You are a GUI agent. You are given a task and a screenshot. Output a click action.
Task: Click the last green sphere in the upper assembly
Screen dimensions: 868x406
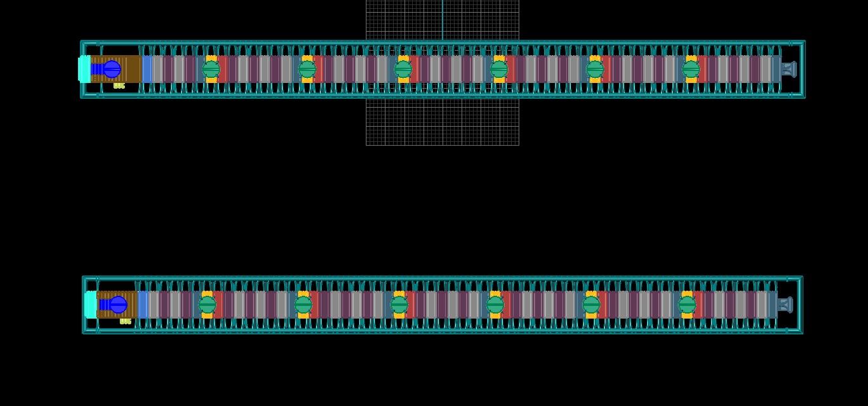(691, 69)
